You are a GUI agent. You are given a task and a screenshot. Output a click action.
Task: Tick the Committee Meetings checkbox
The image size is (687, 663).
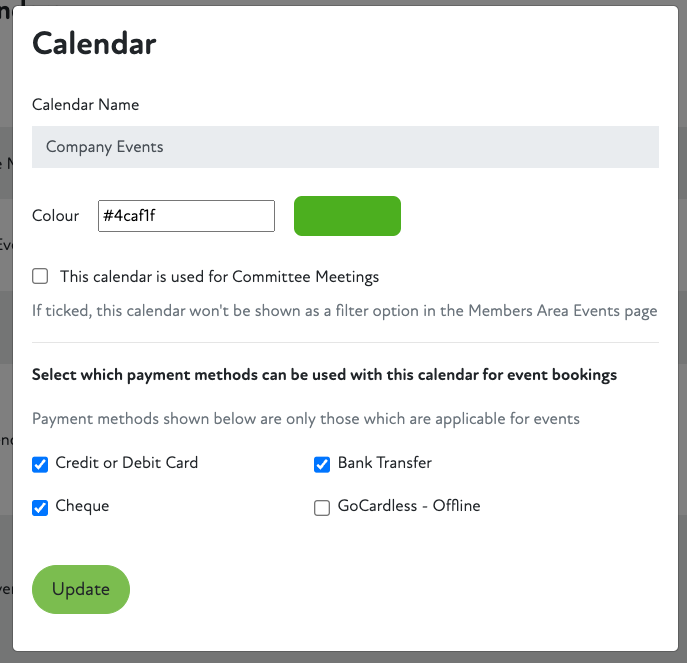coord(40,276)
